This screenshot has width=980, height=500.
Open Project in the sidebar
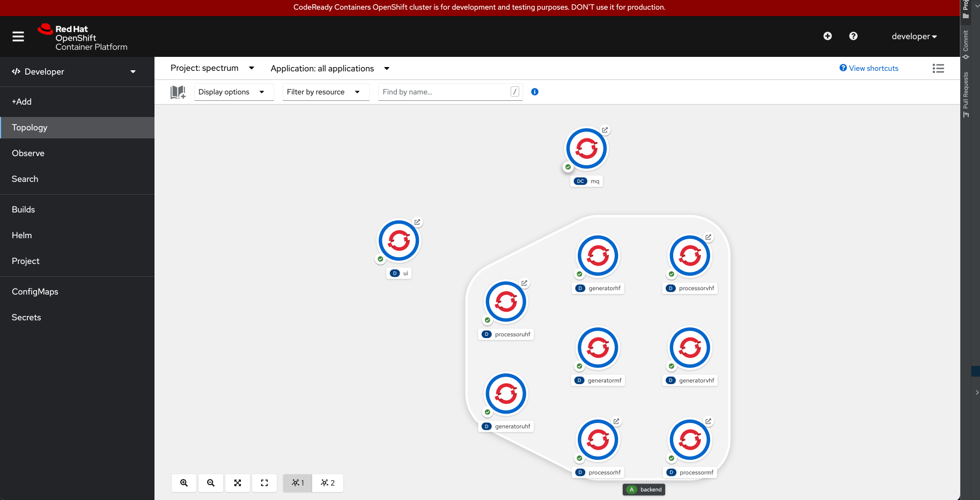[x=77, y=261]
